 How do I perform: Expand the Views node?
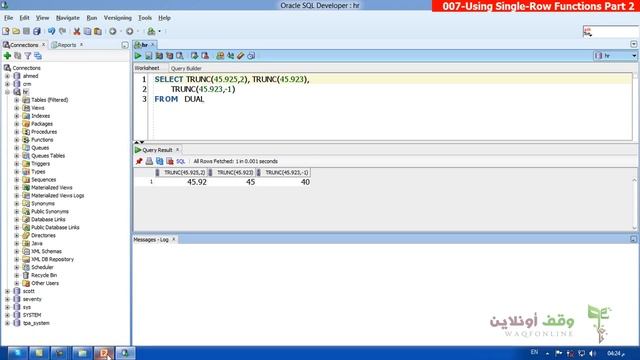[17, 108]
